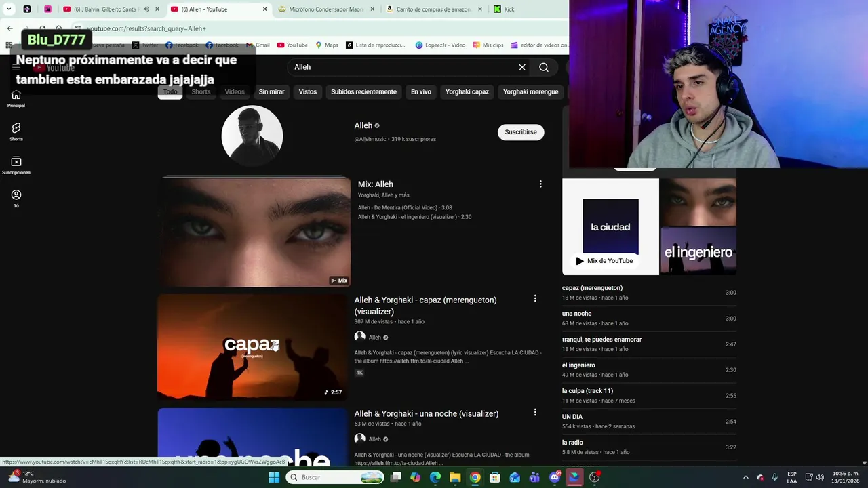This screenshot has width=868, height=488.
Task: Select the Todo filter chip
Action: coord(170,91)
